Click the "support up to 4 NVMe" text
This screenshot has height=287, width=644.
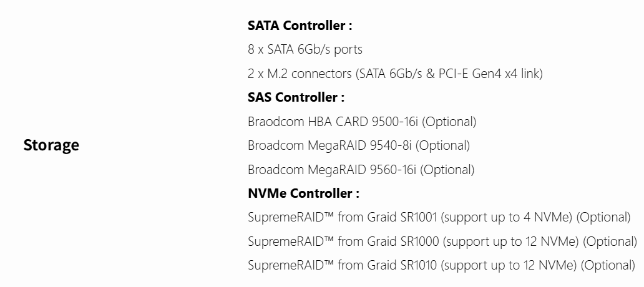[507, 218]
